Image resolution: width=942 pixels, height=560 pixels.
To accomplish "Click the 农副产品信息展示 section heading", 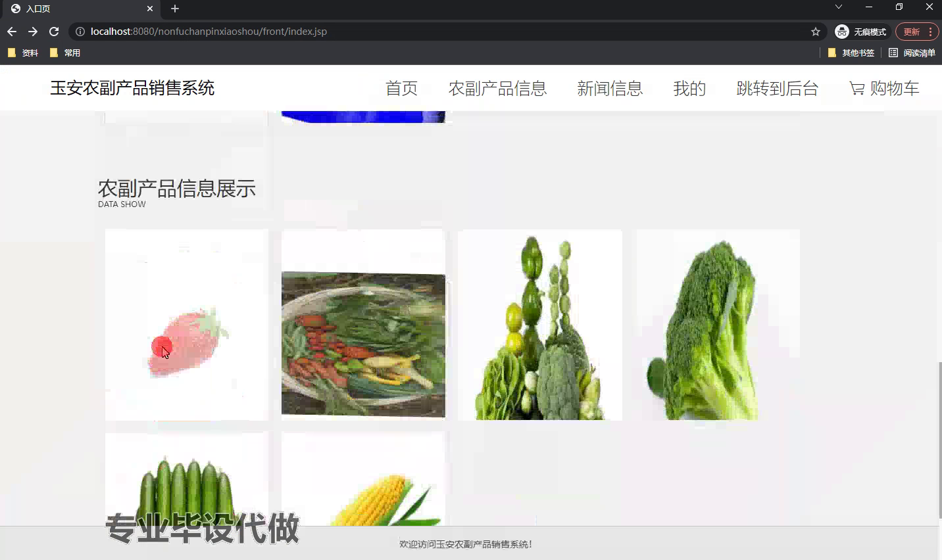I will point(177,189).
